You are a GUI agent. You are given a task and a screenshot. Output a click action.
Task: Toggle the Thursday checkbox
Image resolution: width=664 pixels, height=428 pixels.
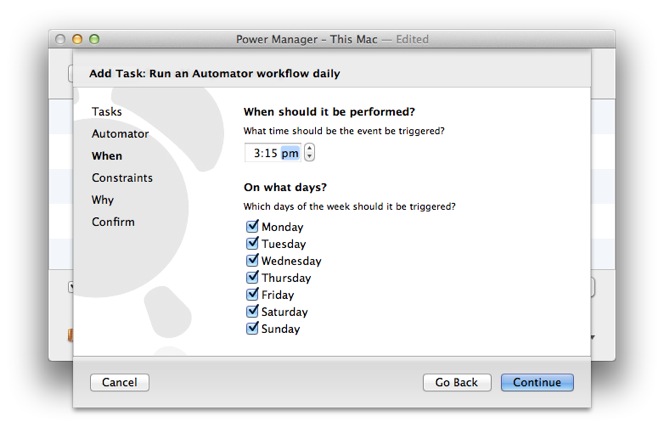click(252, 277)
